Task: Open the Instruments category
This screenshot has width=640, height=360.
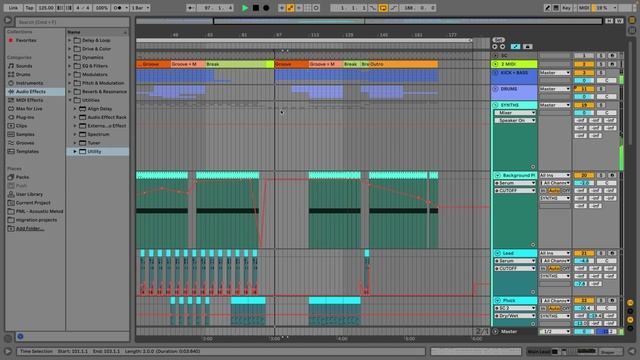Action: pos(29,83)
